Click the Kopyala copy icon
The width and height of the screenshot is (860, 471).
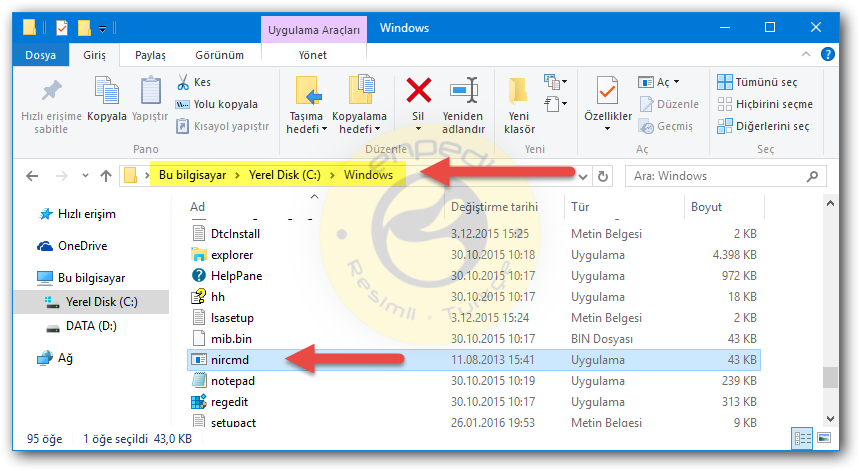click(x=107, y=90)
